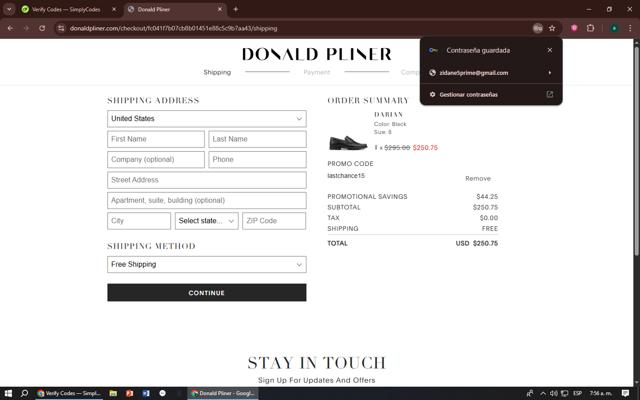Click the Darian shoe thumbnail
The image size is (640, 400).
coord(348,142)
